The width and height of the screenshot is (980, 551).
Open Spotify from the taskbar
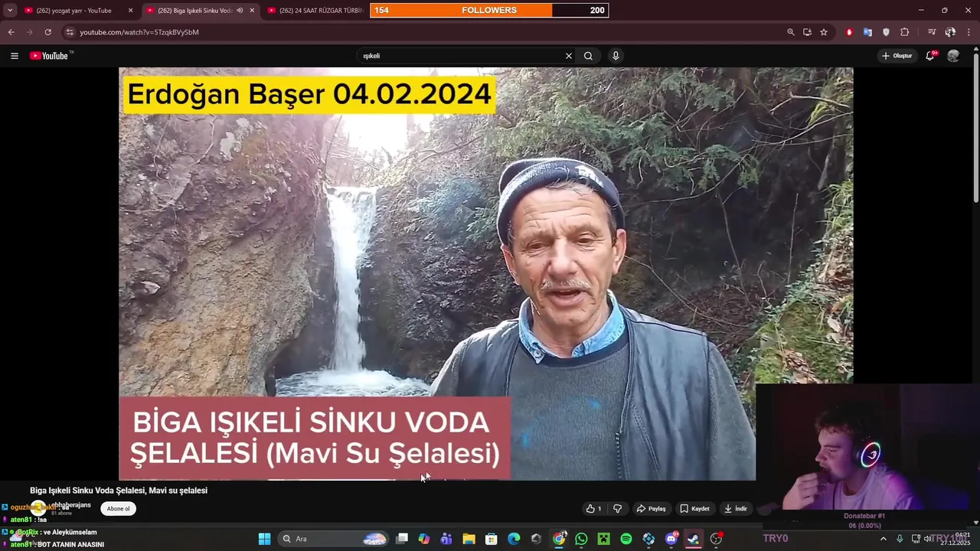coord(626,539)
